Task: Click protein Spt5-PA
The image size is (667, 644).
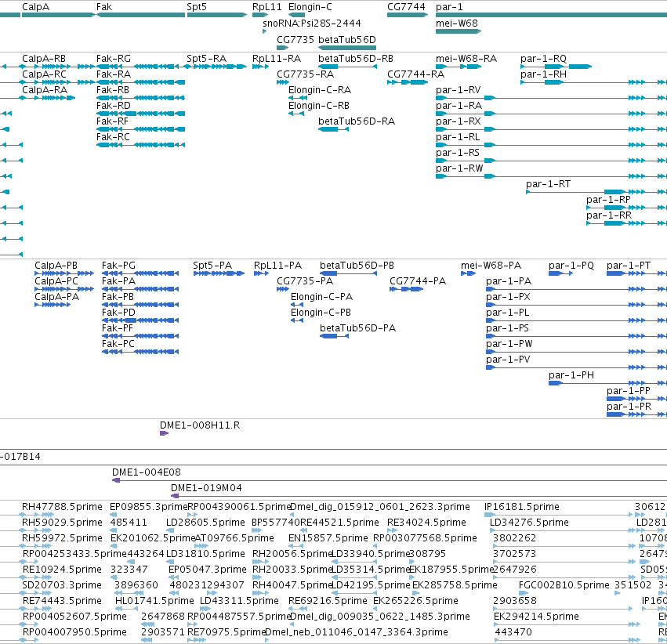Action: coord(219,273)
